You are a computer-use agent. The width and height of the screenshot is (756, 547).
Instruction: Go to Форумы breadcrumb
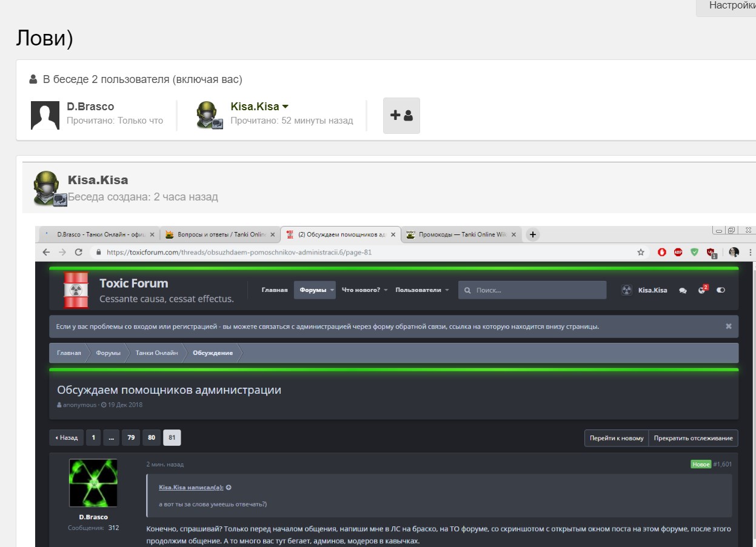click(x=108, y=353)
